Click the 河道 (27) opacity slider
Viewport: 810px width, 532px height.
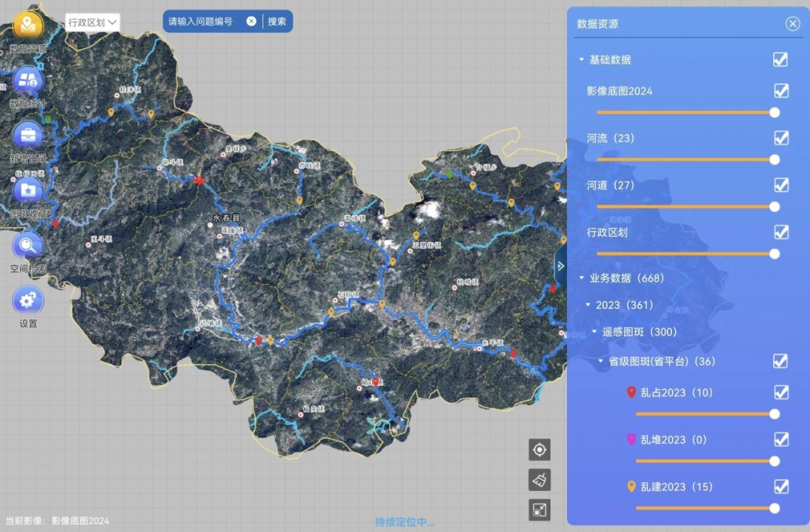coord(685,206)
